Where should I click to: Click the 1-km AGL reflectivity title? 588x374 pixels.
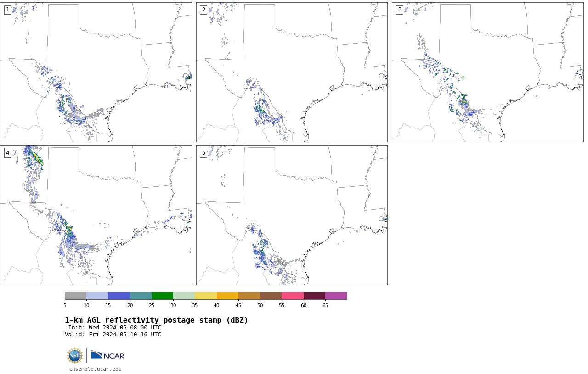click(x=156, y=320)
